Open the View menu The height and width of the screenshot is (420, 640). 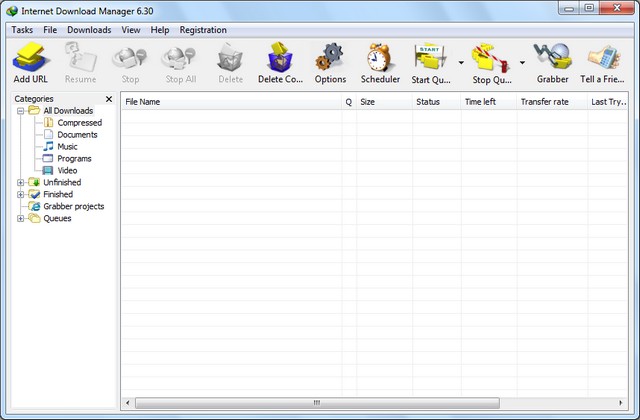(x=131, y=30)
